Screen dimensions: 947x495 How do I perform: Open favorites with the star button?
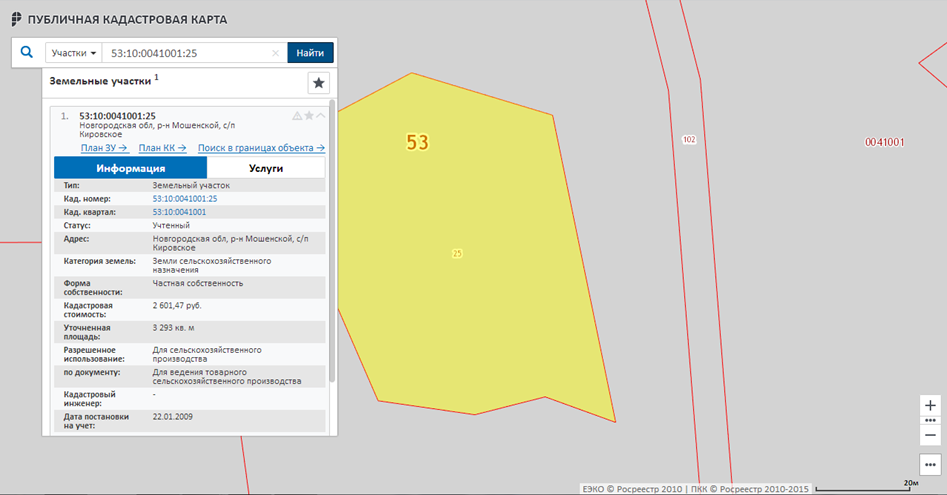coord(318,83)
